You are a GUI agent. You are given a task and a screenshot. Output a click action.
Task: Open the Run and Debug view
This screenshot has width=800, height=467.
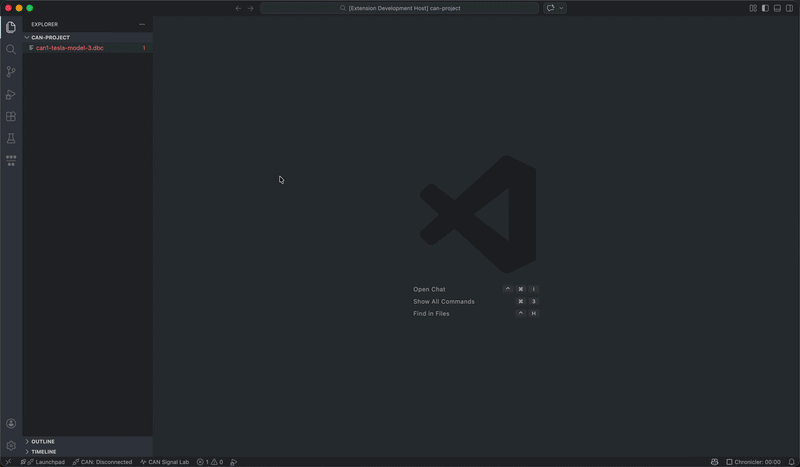(11, 94)
